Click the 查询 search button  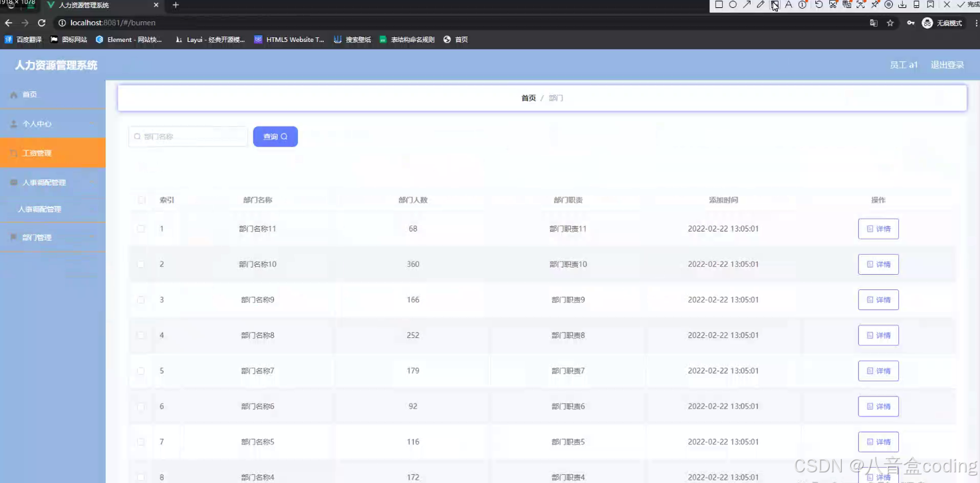(275, 136)
